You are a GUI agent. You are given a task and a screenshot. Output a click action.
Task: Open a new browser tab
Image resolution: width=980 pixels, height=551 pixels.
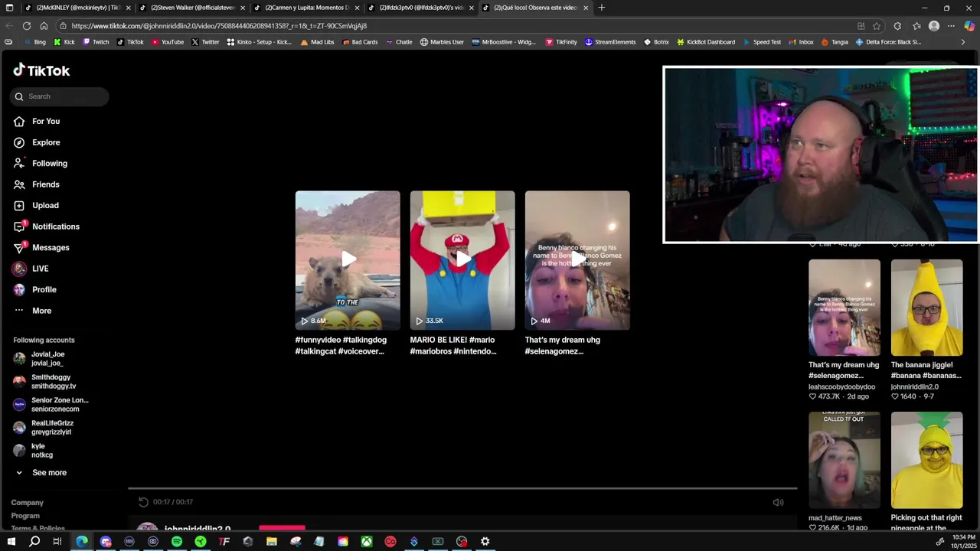click(602, 8)
